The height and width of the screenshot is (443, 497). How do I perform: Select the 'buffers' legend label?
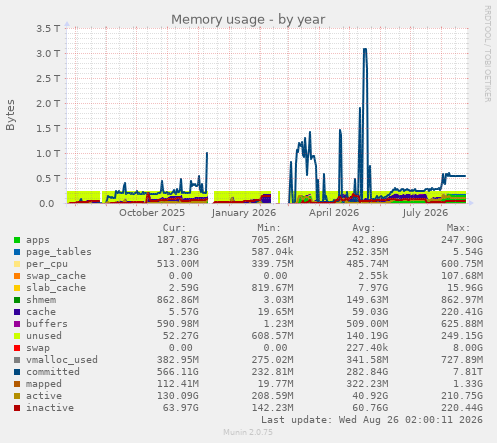coord(47,324)
